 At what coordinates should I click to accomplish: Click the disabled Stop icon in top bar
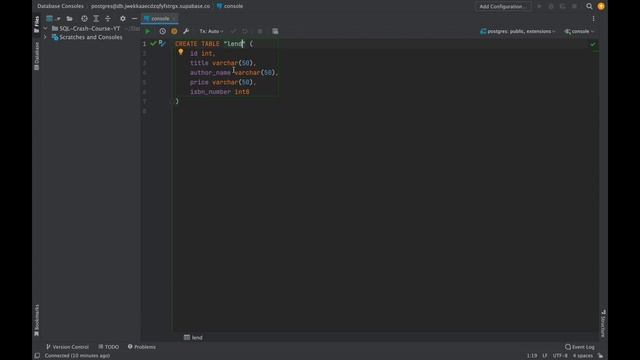[x=575, y=6]
